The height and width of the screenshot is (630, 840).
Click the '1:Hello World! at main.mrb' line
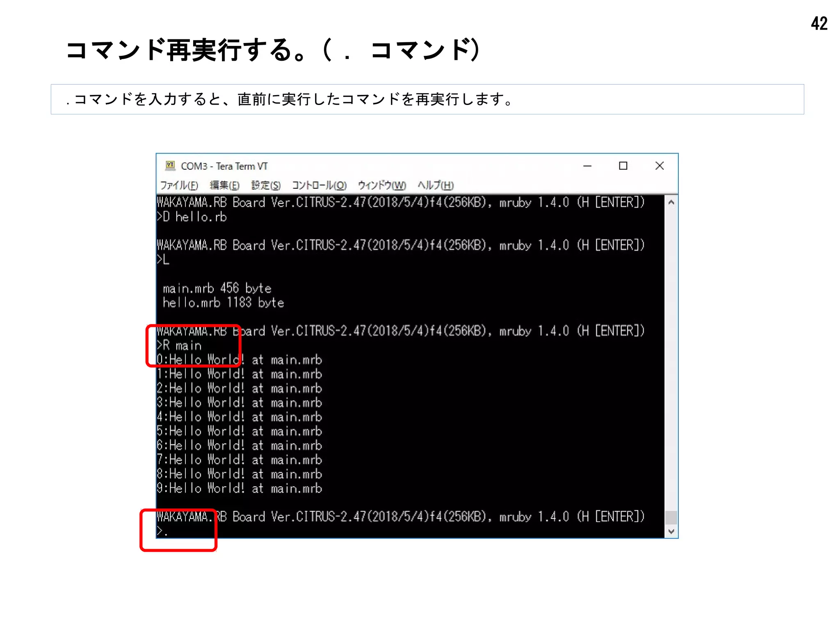point(240,374)
